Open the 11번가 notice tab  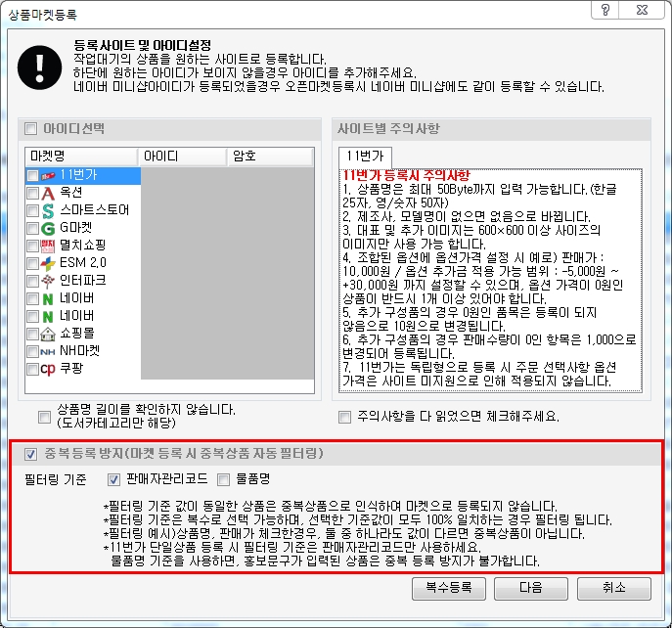(x=365, y=156)
